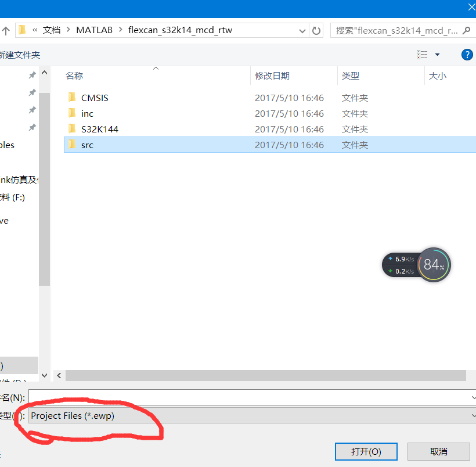
Task: Select the S32K144 folder name
Action: (100, 130)
